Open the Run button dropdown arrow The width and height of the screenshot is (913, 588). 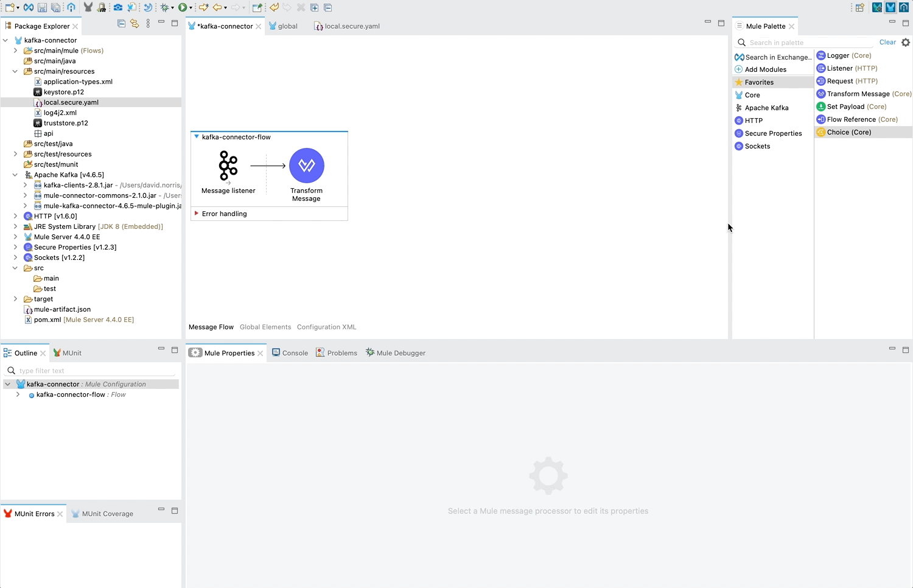point(191,7)
